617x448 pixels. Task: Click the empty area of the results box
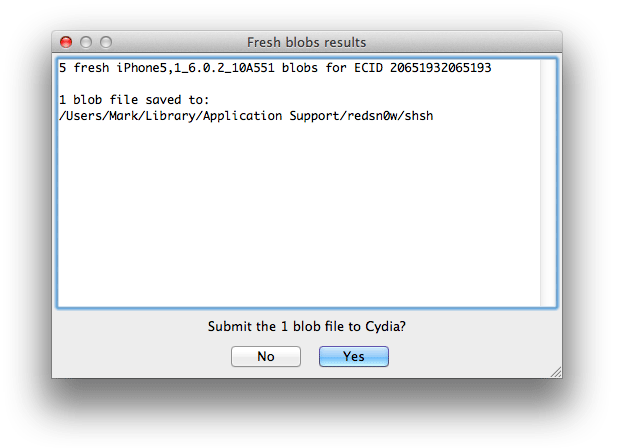(300, 220)
